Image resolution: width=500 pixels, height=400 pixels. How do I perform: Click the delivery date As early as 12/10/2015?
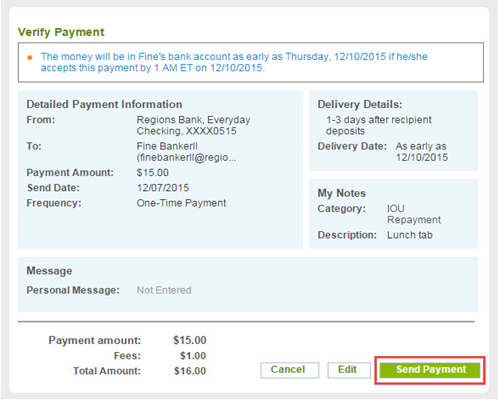point(421,152)
